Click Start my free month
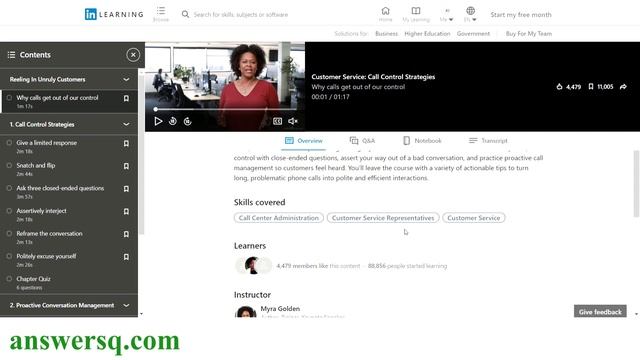 coord(521,15)
